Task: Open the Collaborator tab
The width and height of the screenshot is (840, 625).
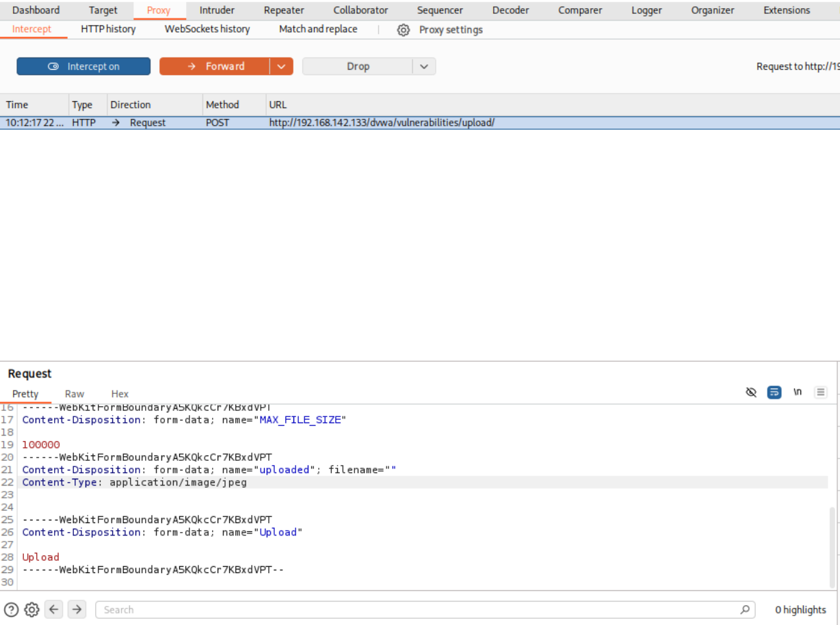Action: [x=360, y=10]
